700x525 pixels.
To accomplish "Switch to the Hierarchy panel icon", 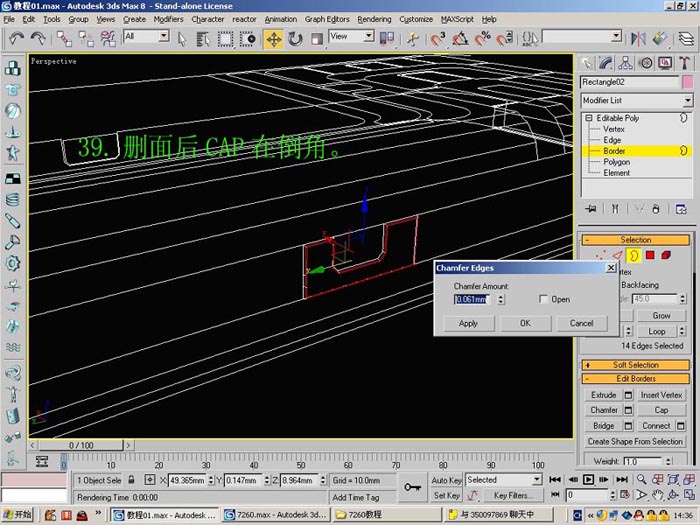I will 625,63.
